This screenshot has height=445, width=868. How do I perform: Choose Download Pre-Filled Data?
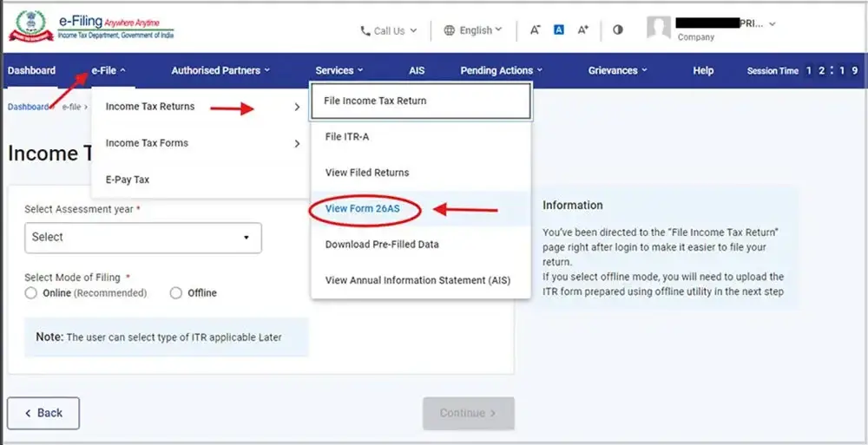[x=421, y=244]
